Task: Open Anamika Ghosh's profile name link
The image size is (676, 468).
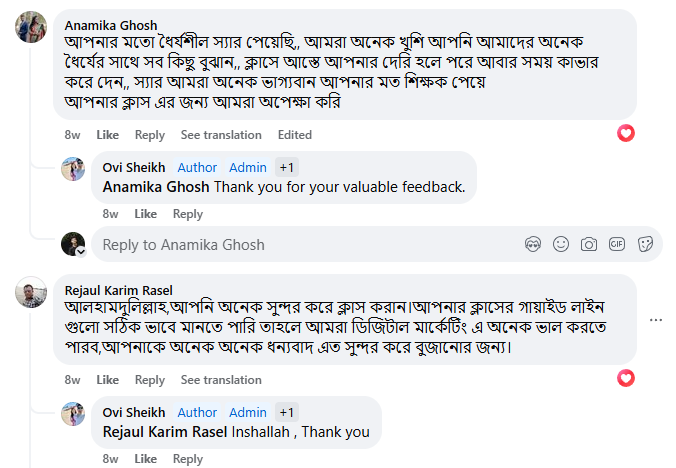Action: click(x=110, y=25)
